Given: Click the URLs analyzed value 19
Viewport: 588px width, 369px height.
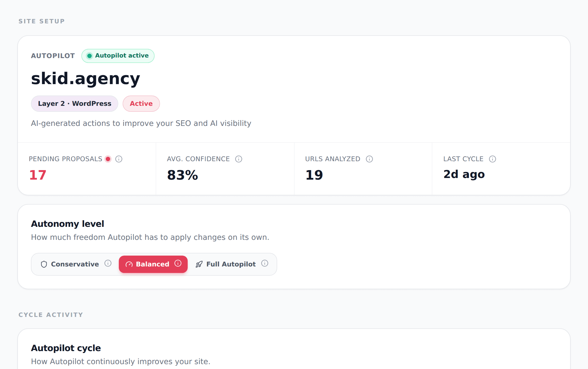Looking at the screenshot, I should click(x=314, y=175).
